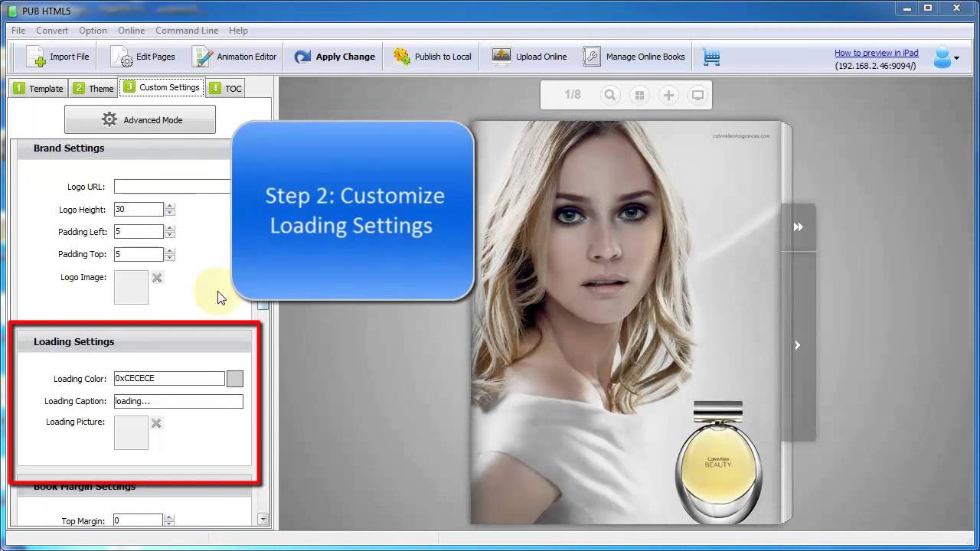Follow the 'How to preview in iPad' link

pos(876,53)
